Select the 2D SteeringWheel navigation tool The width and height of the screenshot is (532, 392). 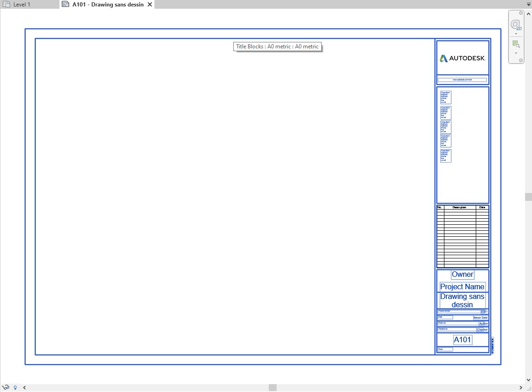point(515,24)
